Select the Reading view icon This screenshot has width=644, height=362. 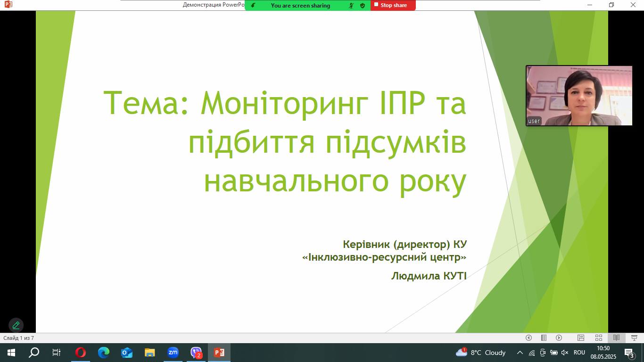tap(616, 337)
